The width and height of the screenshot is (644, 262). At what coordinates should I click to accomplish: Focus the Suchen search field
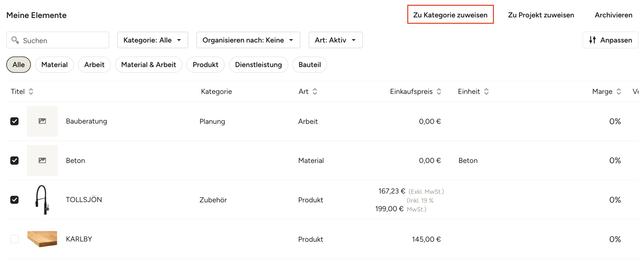click(x=58, y=40)
